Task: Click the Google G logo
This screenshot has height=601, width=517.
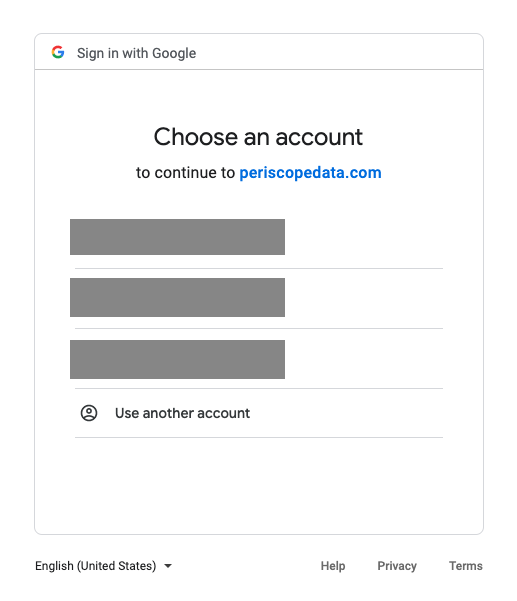Action: (58, 52)
